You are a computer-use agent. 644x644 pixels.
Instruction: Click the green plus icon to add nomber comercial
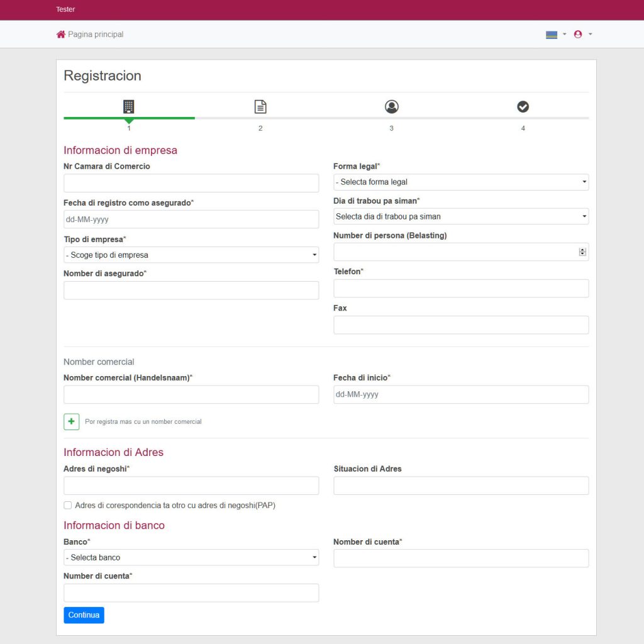tap(72, 422)
